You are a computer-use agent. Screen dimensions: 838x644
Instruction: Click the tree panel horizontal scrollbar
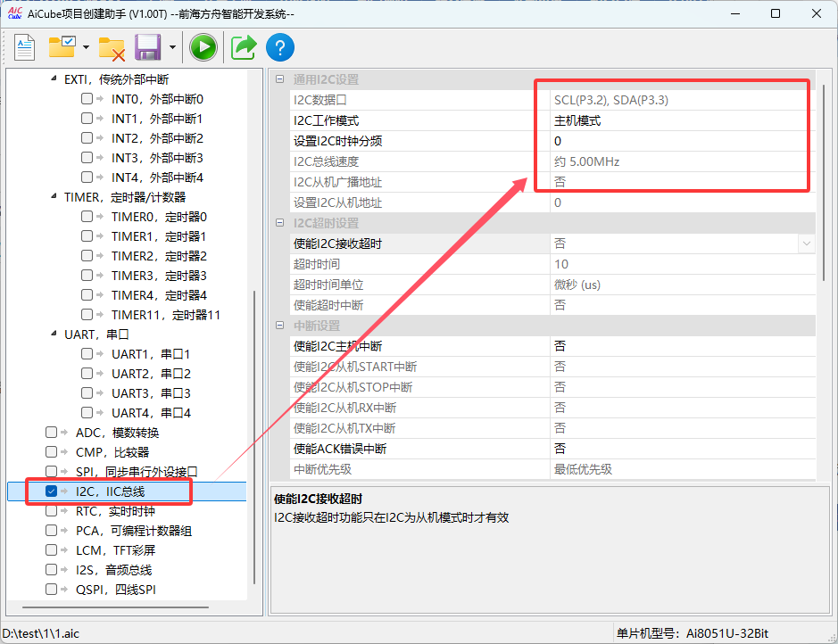(x=115, y=607)
